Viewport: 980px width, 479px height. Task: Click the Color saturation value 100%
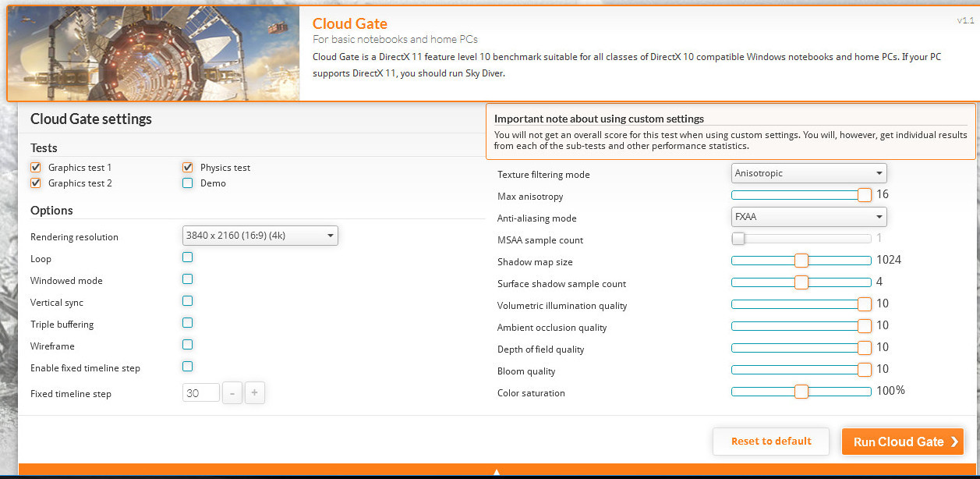click(x=890, y=391)
